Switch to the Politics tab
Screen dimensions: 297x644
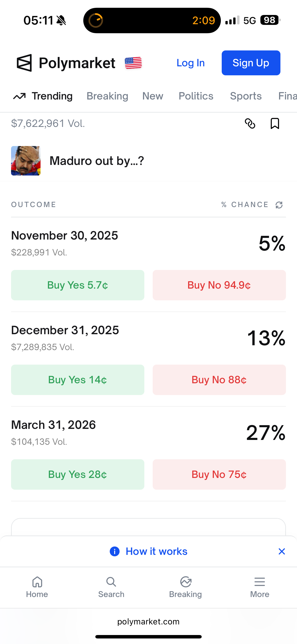coord(196,96)
